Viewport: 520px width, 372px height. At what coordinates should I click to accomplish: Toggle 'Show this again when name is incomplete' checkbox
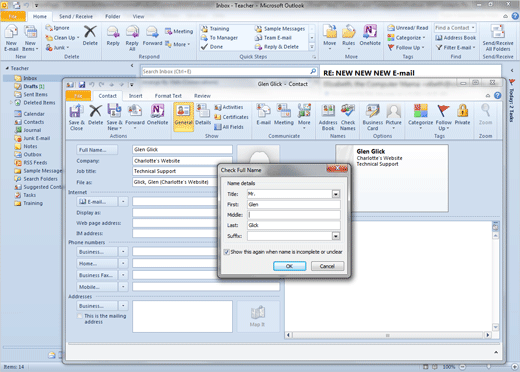227,252
